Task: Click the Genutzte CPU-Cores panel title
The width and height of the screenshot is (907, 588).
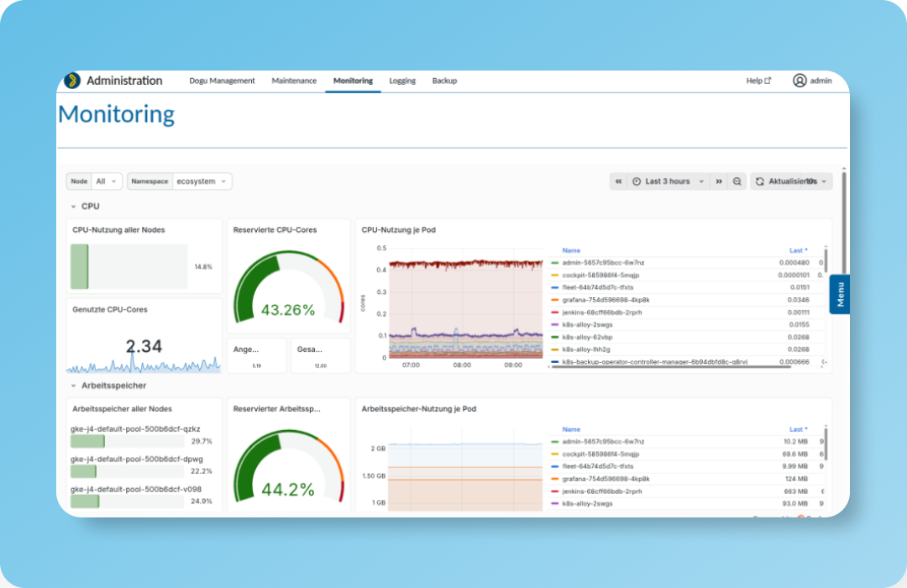Action: pyautogui.click(x=110, y=310)
